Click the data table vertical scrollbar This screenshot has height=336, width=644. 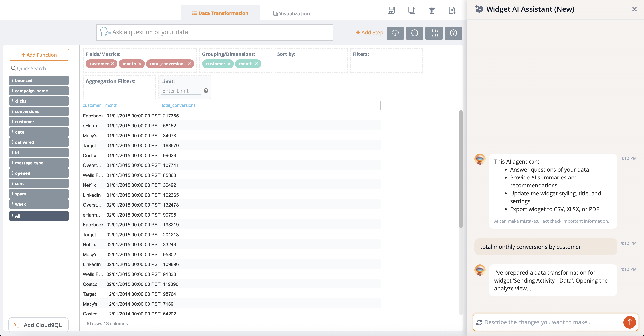[x=460, y=169]
